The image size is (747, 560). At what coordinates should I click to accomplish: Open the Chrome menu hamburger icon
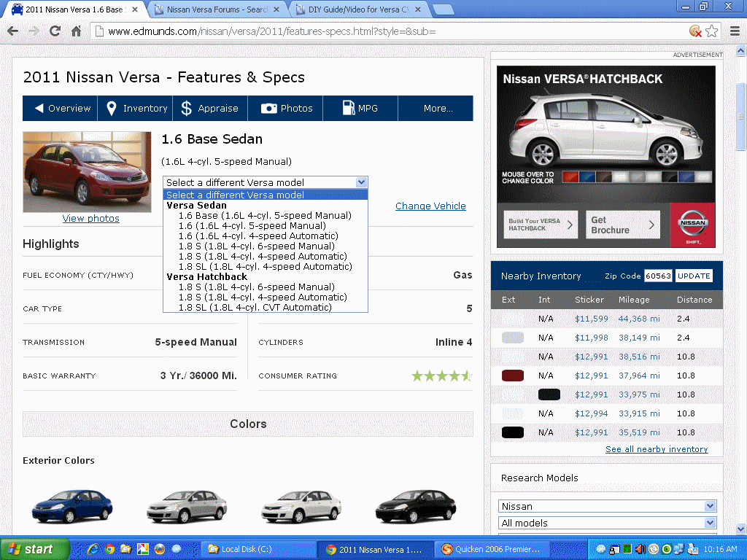tap(735, 31)
